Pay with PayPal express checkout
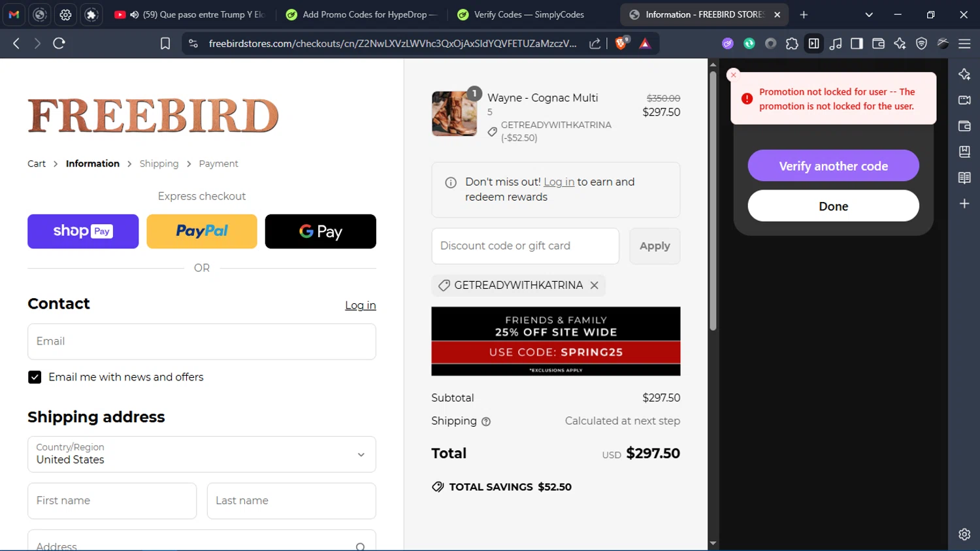The height and width of the screenshot is (551, 980). point(202,231)
